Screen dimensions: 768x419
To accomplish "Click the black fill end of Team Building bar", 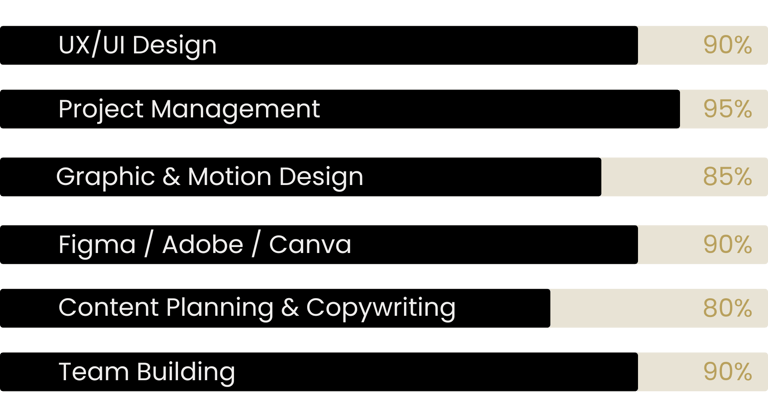I will pyautogui.click(x=632, y=371).
